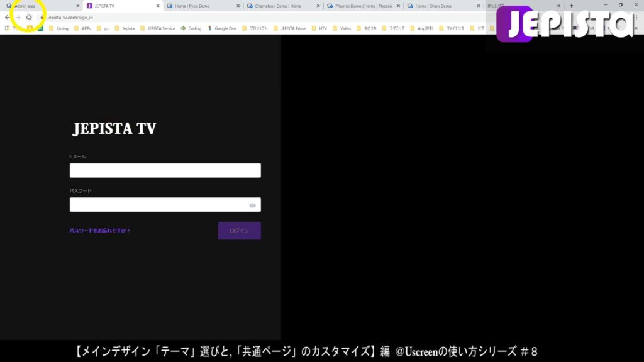Toggle password visibility eye icon

(253, 206)
